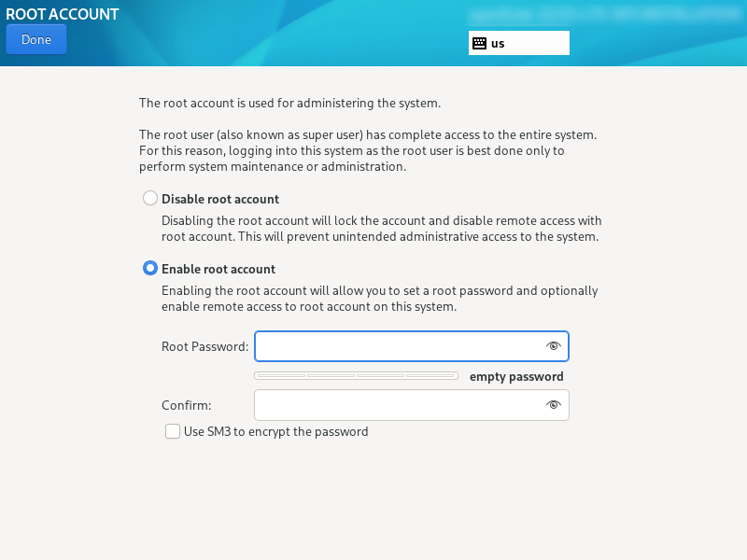Open the us keyboard layout indicator
747x560 pixels.
pyautogui.click(x=519, y=43)
